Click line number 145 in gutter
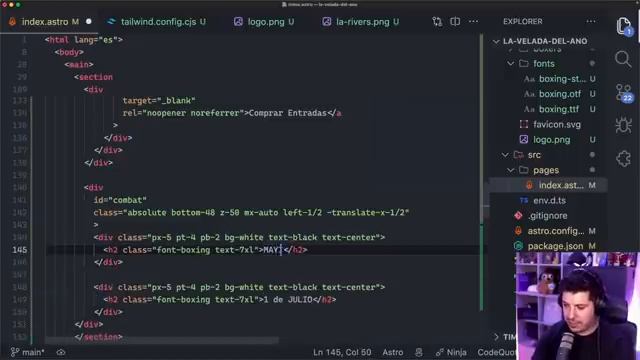This screenshot has height=360, width=640. [20, 250]
